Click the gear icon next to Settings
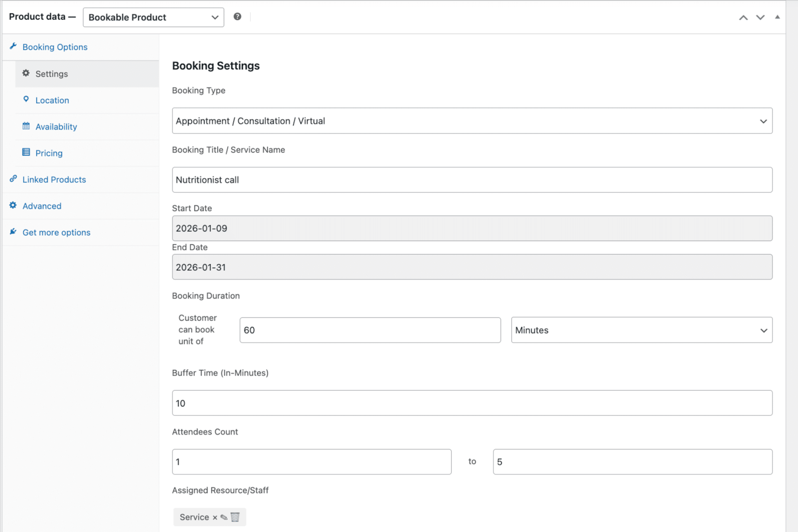The image size is (798, 532). (x=26, y=73)
